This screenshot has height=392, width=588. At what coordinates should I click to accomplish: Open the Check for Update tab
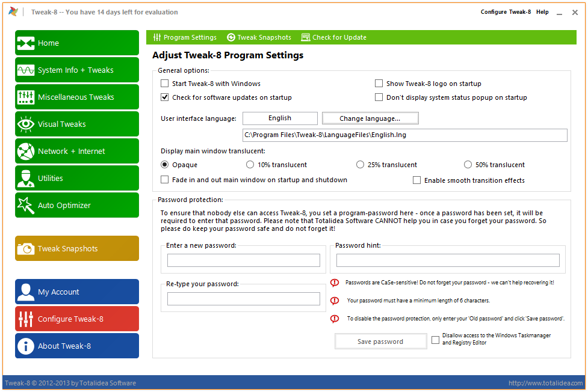point(334,37)
